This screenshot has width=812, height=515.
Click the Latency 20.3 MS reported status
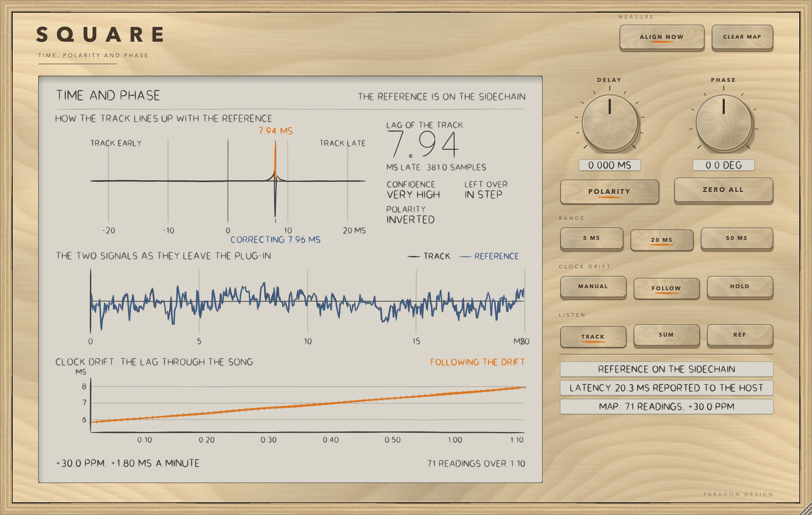click(x=666, y=388)
